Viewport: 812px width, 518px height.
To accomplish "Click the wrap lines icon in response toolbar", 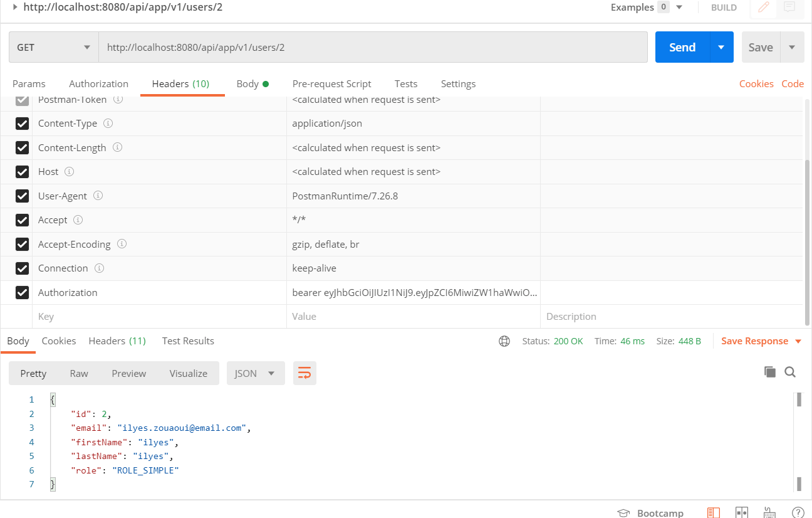I will click(x=304, y=373).
